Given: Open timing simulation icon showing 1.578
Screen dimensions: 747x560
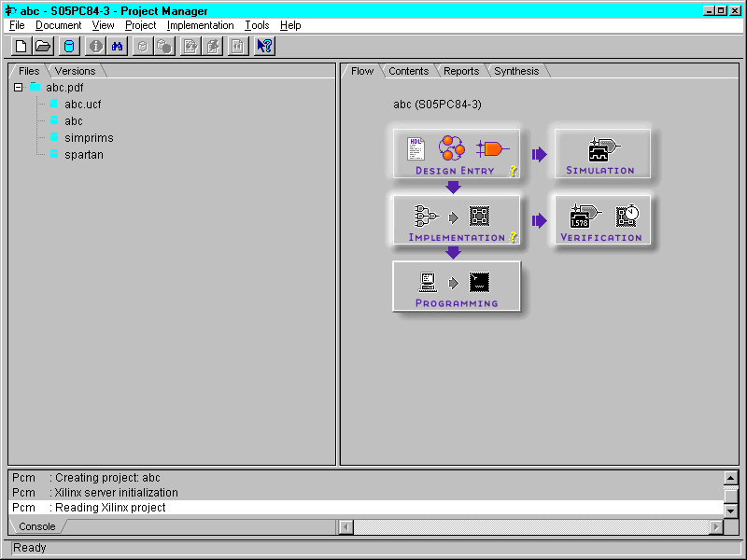Looking at the screenshot, I should (585, 217).
